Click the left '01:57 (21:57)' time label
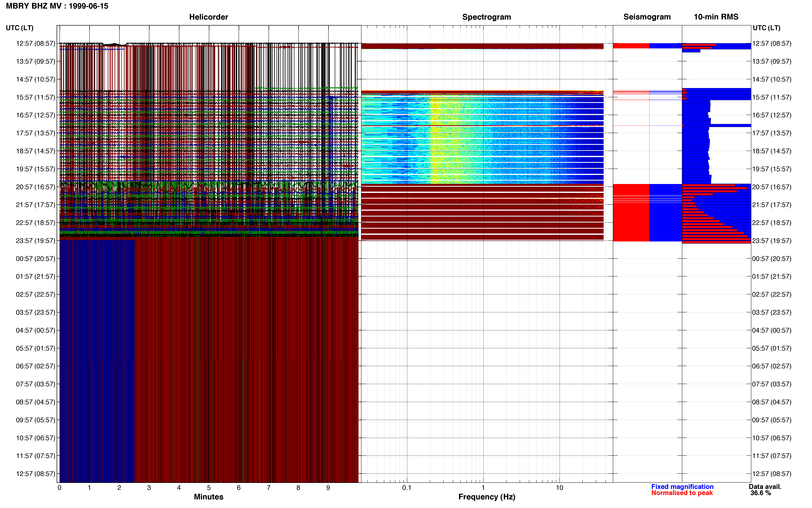This screenshot has width=812, height=508. tap(36, 276)
